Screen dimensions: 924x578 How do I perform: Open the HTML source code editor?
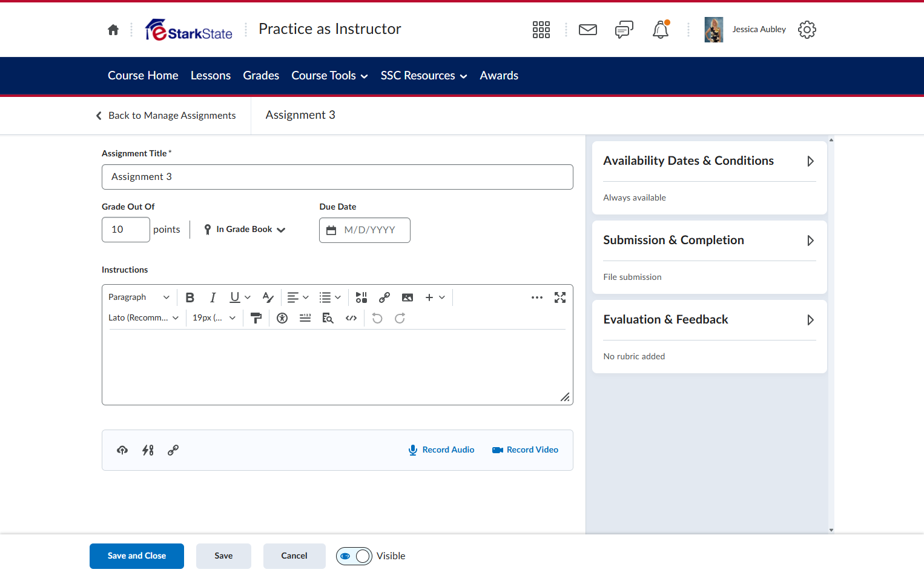pyautogui.click(x=351, y=318)
